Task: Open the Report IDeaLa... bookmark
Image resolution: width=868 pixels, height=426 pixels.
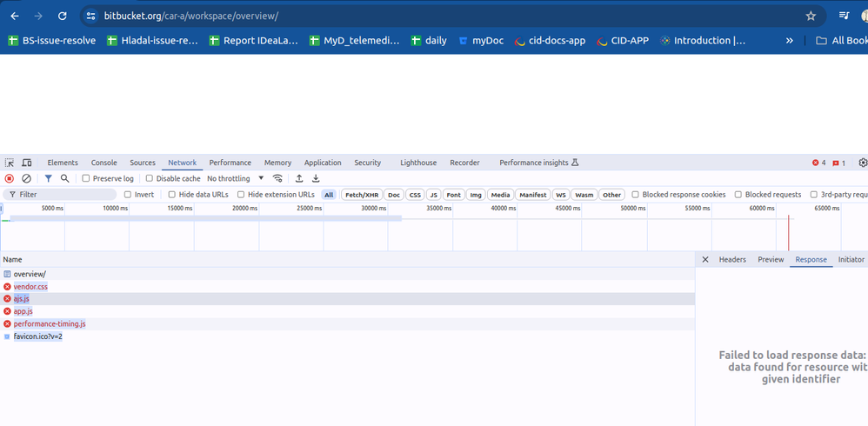Action: click(254, 40)
